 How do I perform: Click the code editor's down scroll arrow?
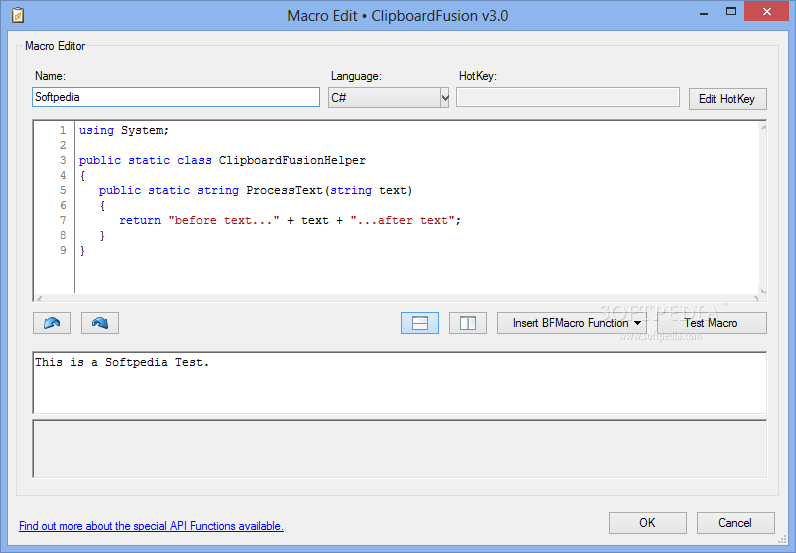point(763,290)
